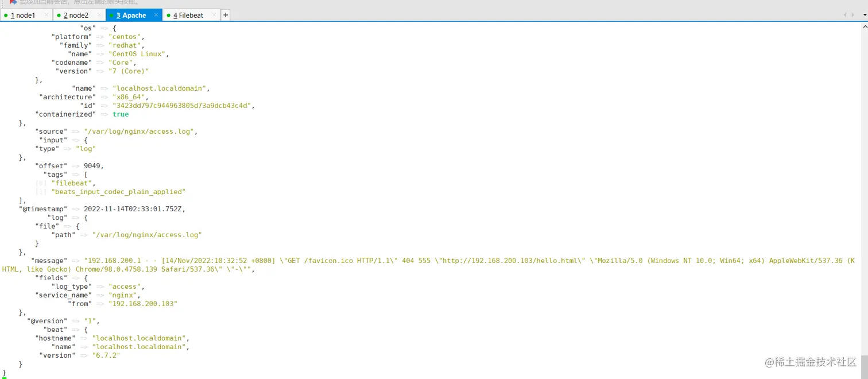
Task: Close the node2 tab
Action: point(99,16)
